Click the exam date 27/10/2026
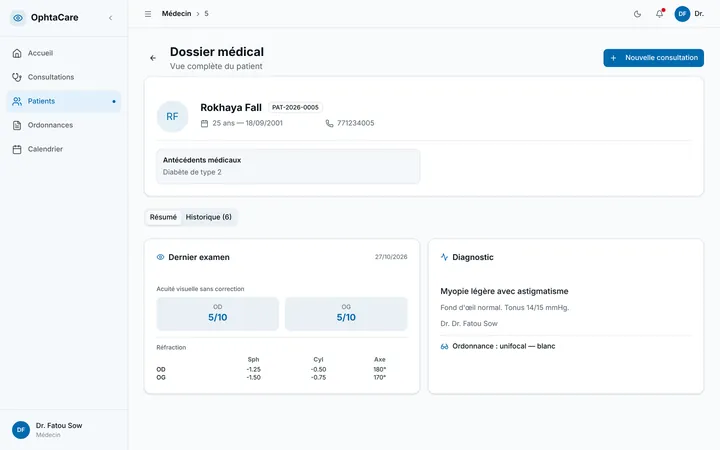Viewport: 720px width, 450px height. [x=391, y=257]
